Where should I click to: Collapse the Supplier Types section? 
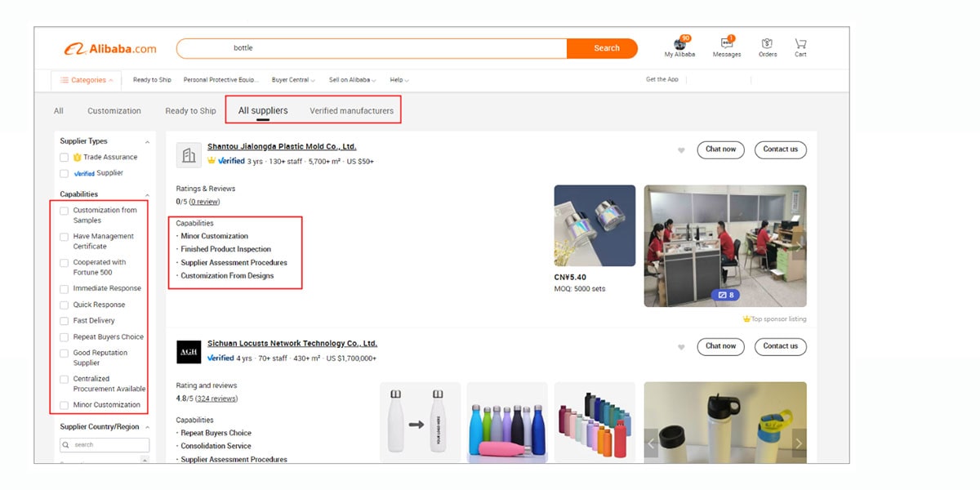147,142
